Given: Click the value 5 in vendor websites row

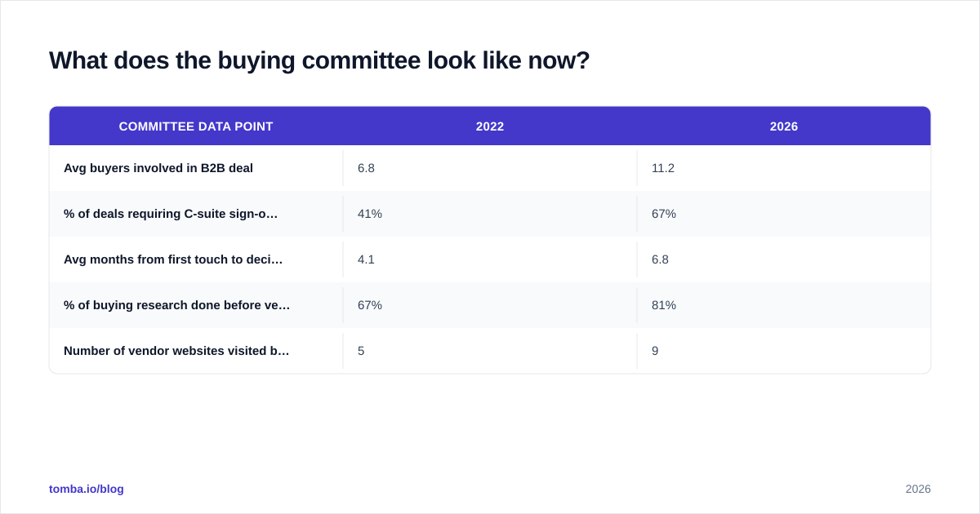Looking at the screenshot, I should tap(361, 351).
